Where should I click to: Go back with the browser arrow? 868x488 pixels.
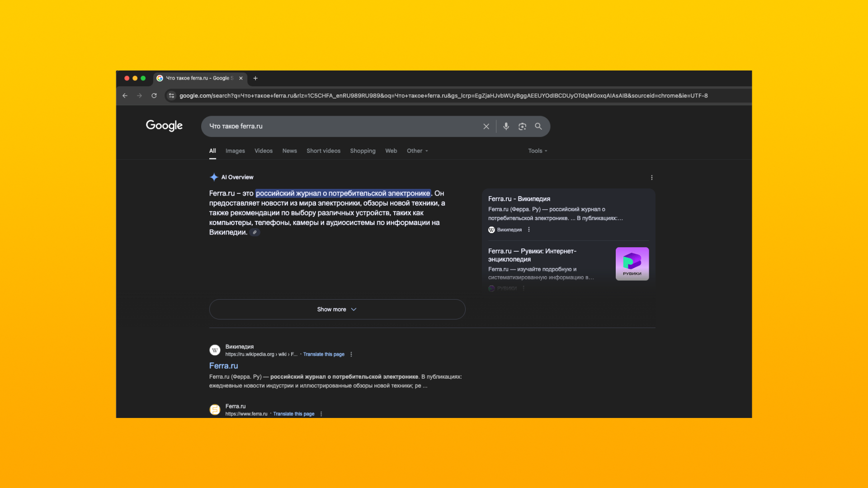[x=125, y=96]
